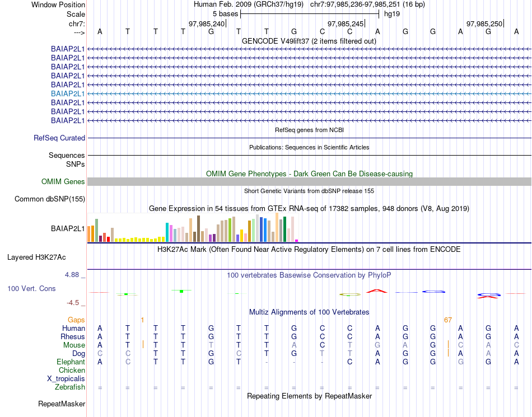This screenshot has height=417, width=532.
Task: Click coordinate marker 97,985,250
Action: coord(484,24)
